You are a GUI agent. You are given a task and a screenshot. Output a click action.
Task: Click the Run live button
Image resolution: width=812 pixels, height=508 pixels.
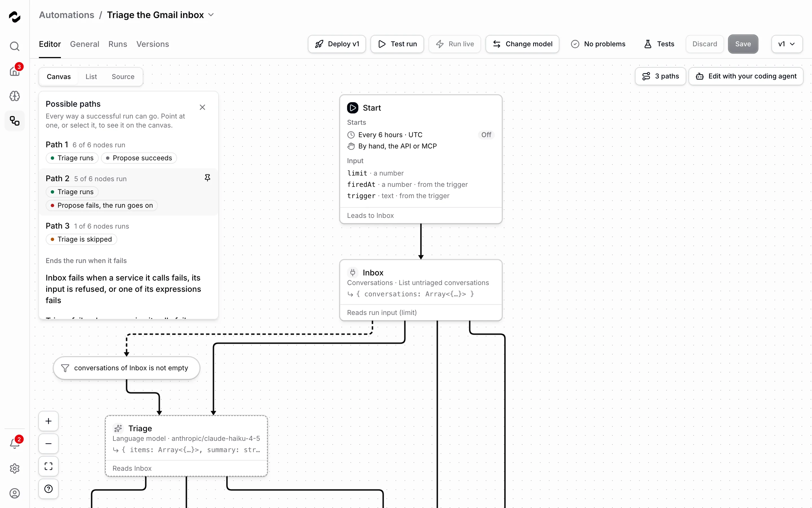pos(455,44)
